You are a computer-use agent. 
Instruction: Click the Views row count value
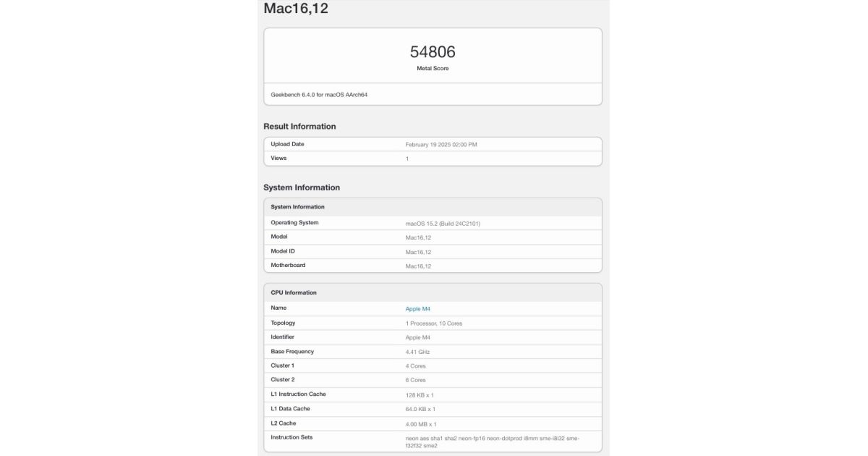(x=407, y=159)
